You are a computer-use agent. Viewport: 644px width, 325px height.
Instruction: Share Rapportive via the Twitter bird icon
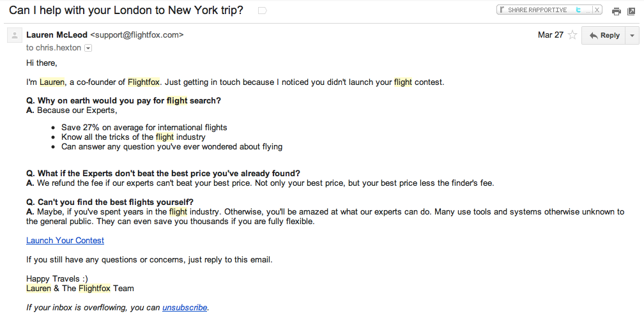click(578, 10)
